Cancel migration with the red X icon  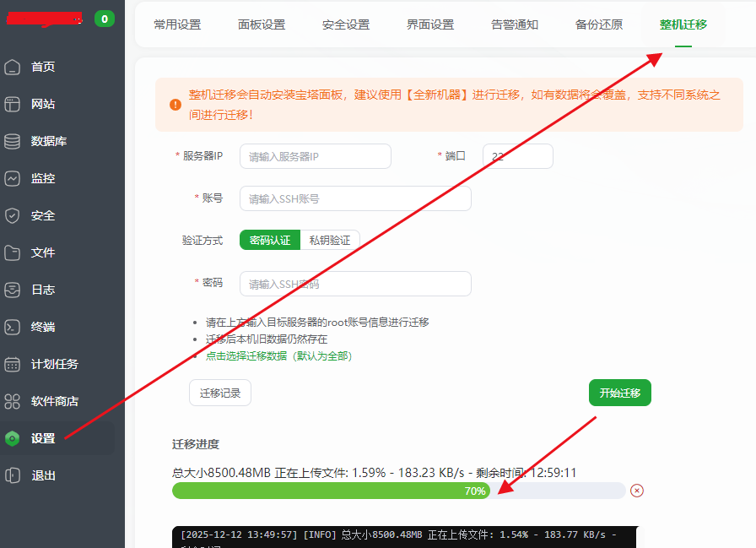click(637, 491)
